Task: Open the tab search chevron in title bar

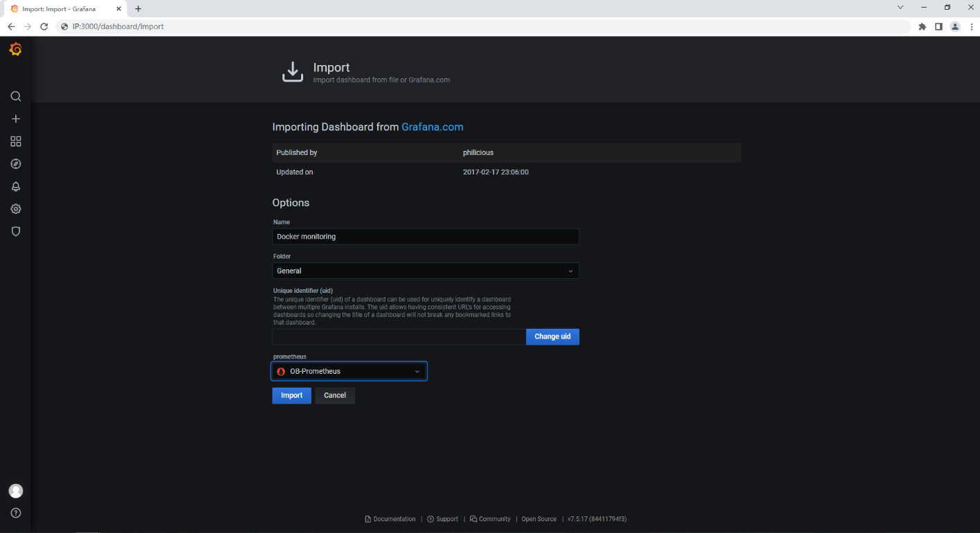Action: 900,7
